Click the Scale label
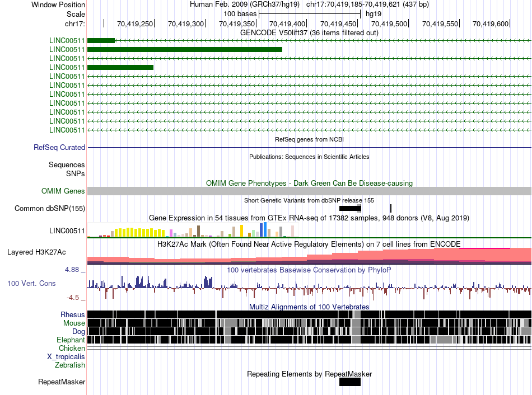The height and width of the screenshot is (395, 532). [76, 14]
